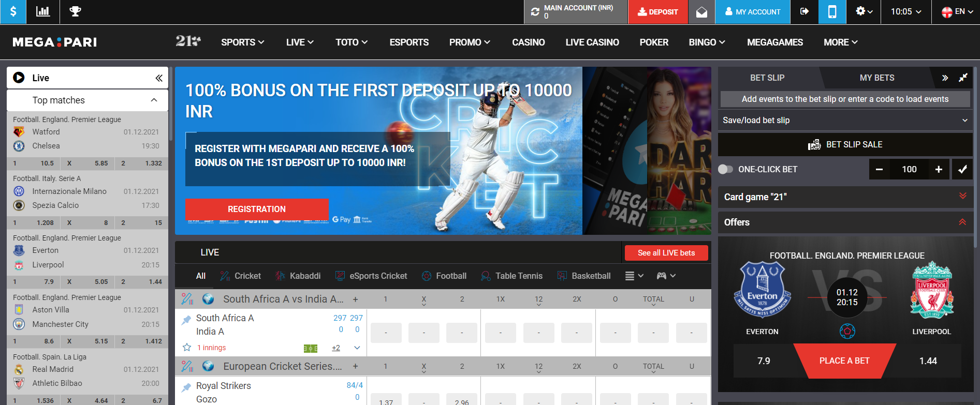
Task: Expand the South Africa A match details chevron
Action: [x=357, y=348]
